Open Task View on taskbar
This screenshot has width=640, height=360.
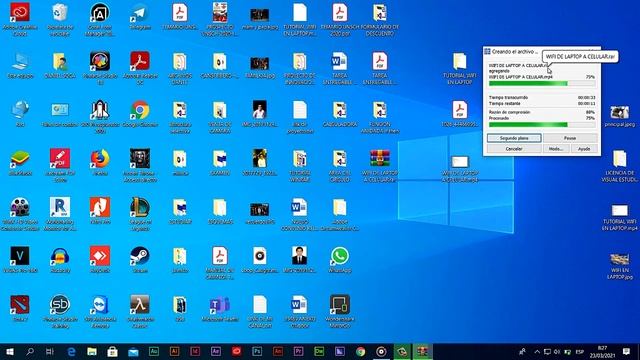pyautogui.click(x=50, y=351)
